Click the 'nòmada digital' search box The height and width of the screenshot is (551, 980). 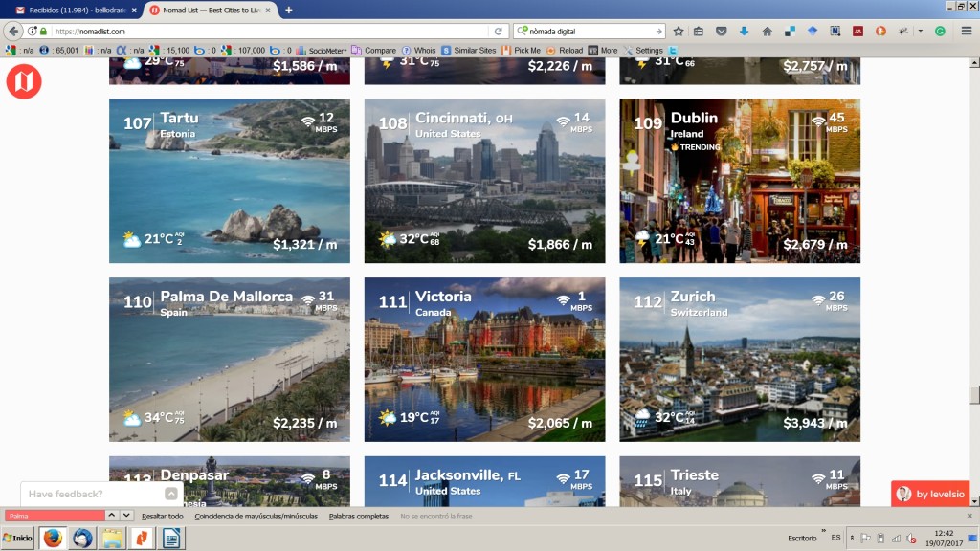pyautogui.click(x=588, y=32)
